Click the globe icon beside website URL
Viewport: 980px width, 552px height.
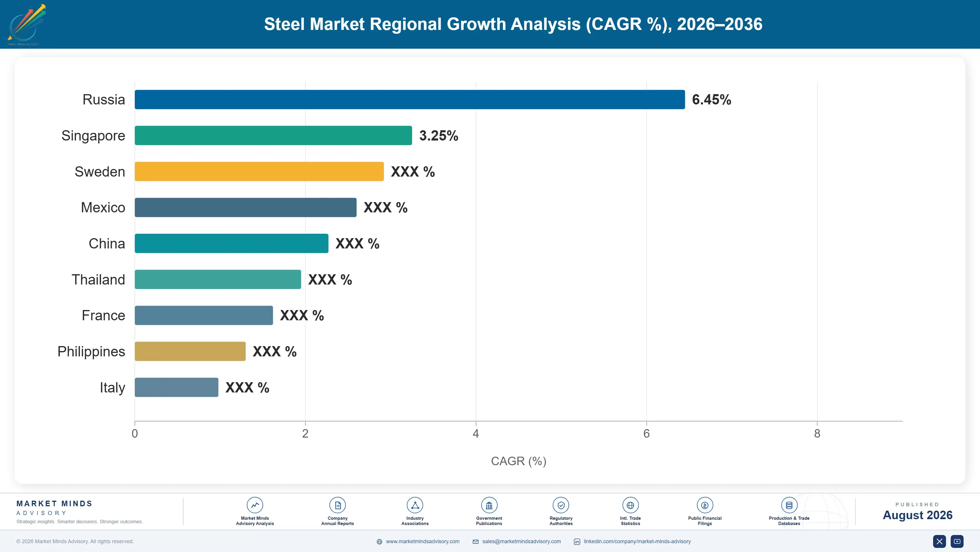pyautogui.click(x=379, y=542)
